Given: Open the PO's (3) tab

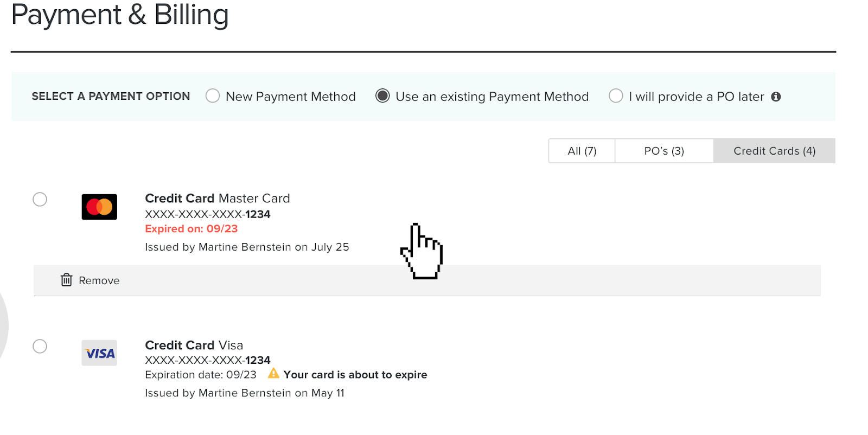Looking at the screenshot, I should point(664,151).
